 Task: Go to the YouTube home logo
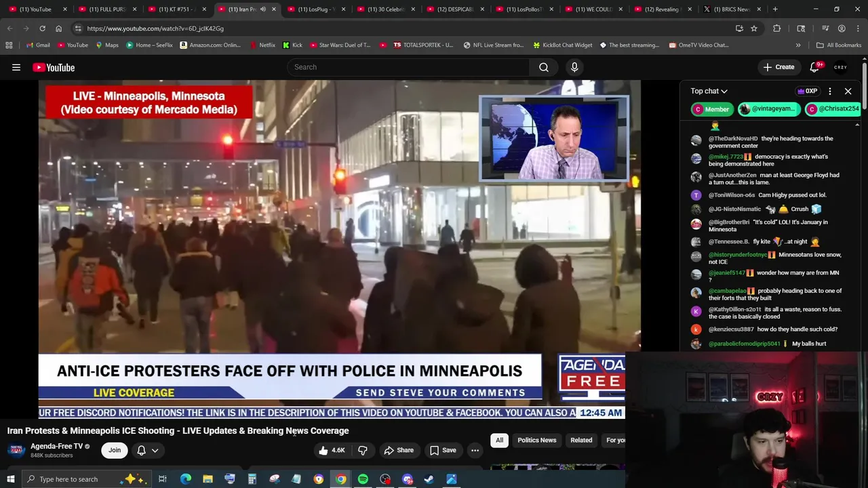pyautogui.click(x=54, y=67)
